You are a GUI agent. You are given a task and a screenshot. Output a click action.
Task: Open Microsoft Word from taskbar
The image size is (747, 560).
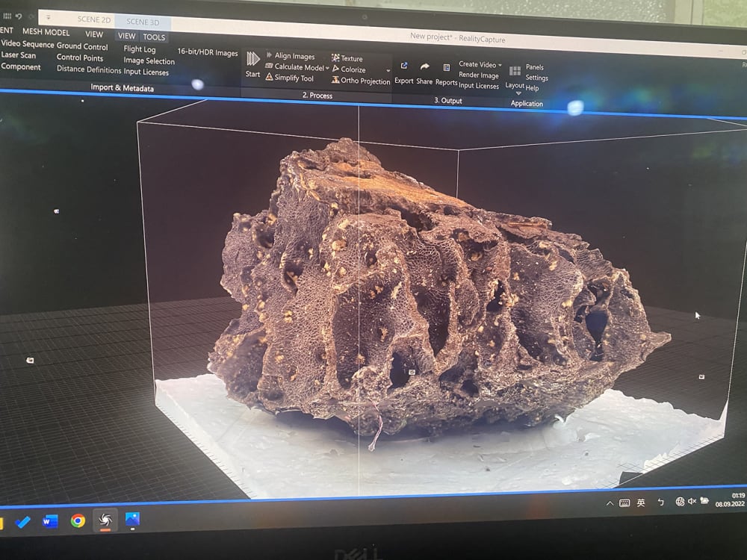click(49, 521)
